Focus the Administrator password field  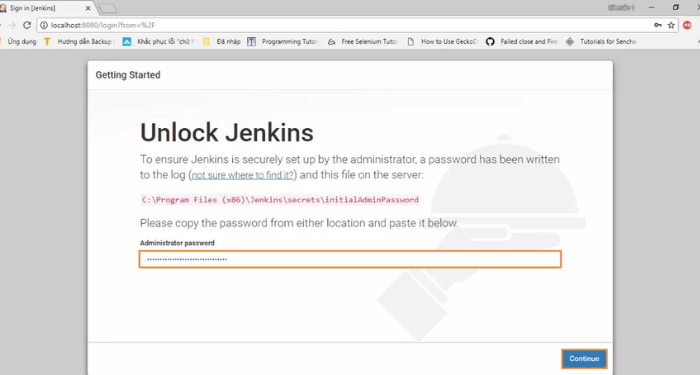pyautogui.click(x=350, y=259)
